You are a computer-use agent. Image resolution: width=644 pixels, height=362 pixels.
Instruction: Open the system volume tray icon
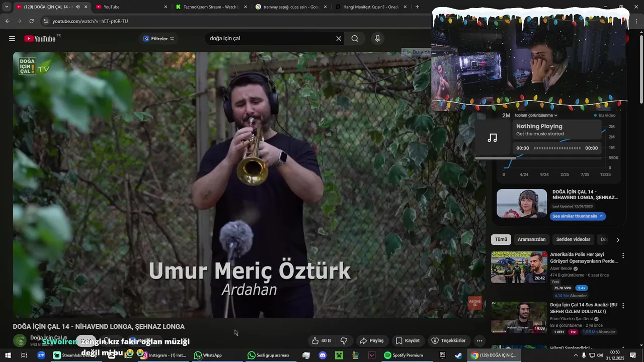coord(600,355)
